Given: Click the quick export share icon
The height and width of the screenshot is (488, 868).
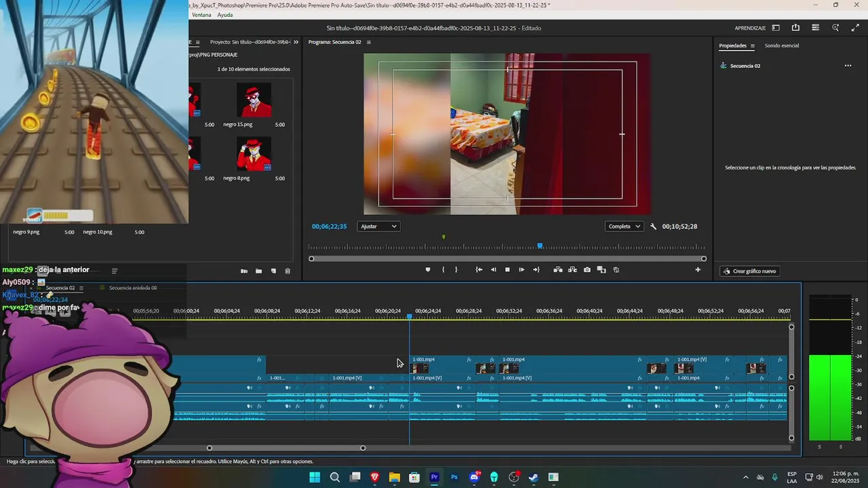Looking at the screenshot, I should [x=795, y=28].
